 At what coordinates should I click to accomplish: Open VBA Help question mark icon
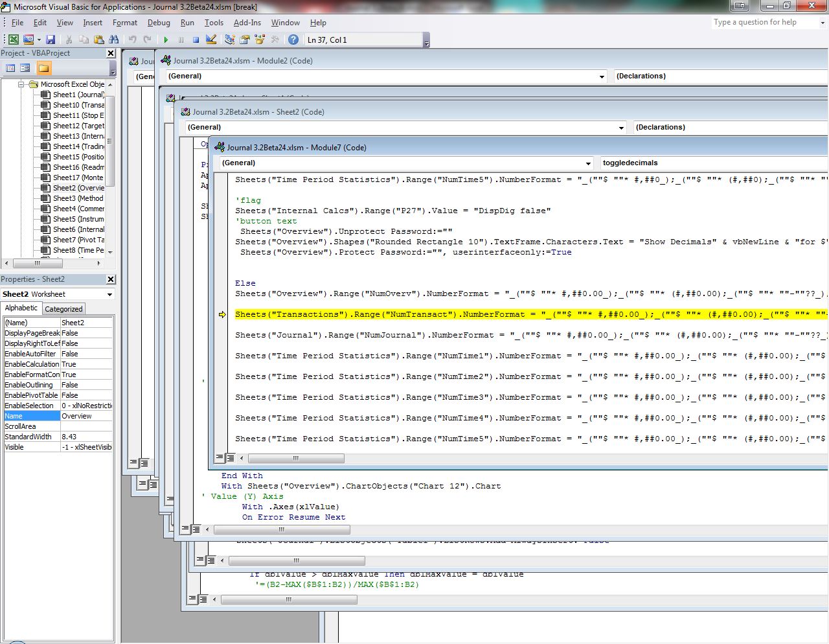tap(293, 40)
